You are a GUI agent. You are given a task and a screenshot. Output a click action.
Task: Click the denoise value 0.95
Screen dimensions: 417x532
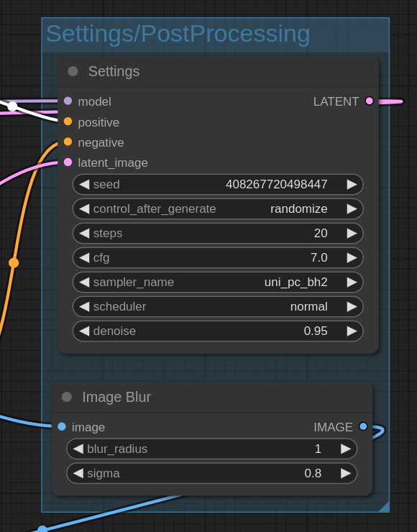(x=316, y=331)
